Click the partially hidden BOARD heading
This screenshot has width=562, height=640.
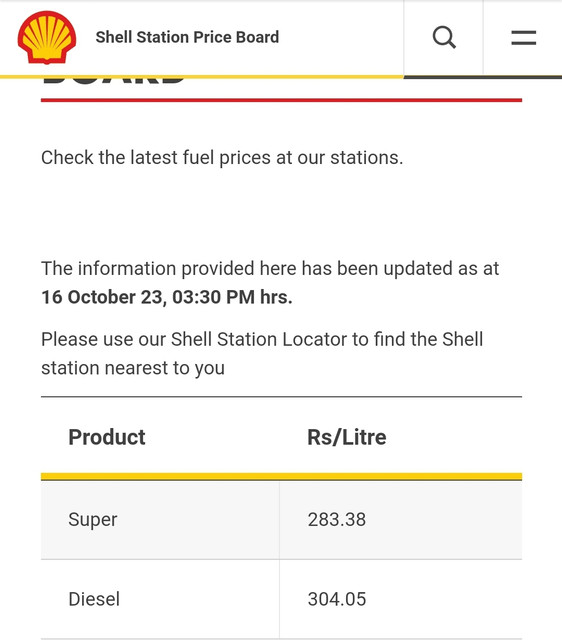coord(114,80)
